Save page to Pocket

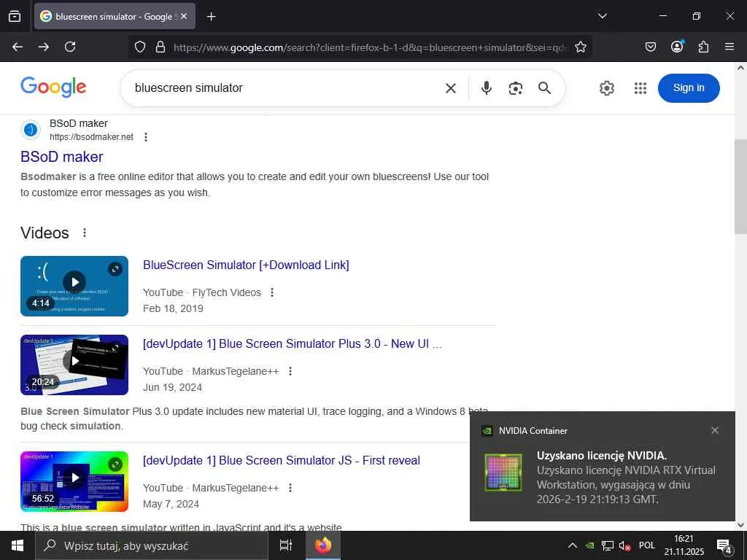coord(650,47)
